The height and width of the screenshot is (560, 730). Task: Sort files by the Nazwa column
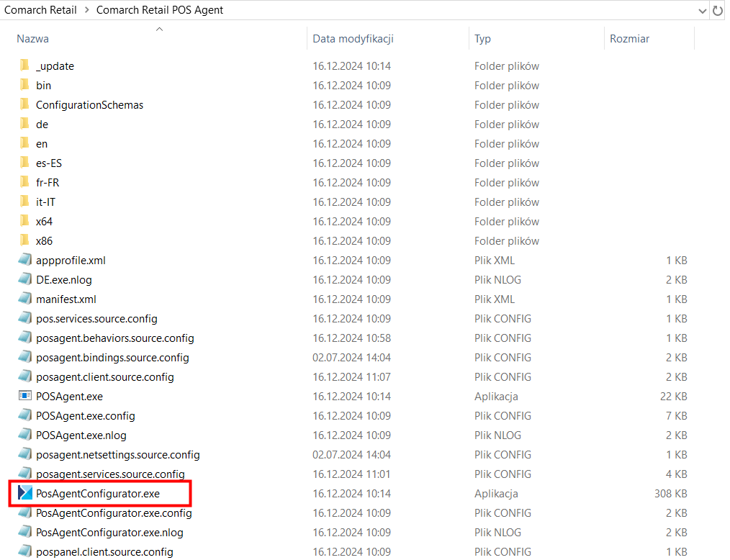point(32,39)
